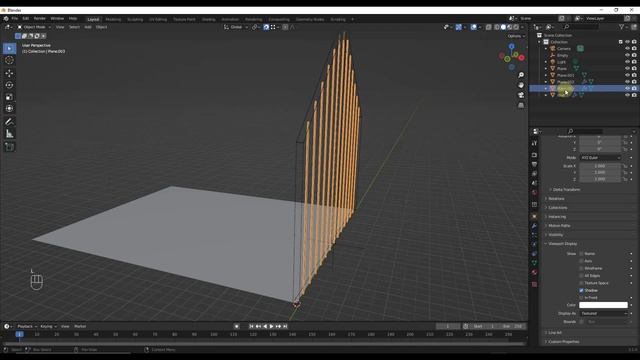The image size is (640, 360).
Task: Toggle camera view icon in viewport
Action: pyautogui.click(x=521, y=95)
